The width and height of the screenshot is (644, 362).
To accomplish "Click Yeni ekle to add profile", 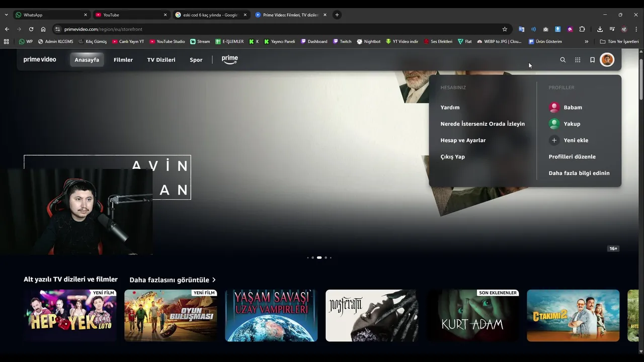I will tap(569, 140).
